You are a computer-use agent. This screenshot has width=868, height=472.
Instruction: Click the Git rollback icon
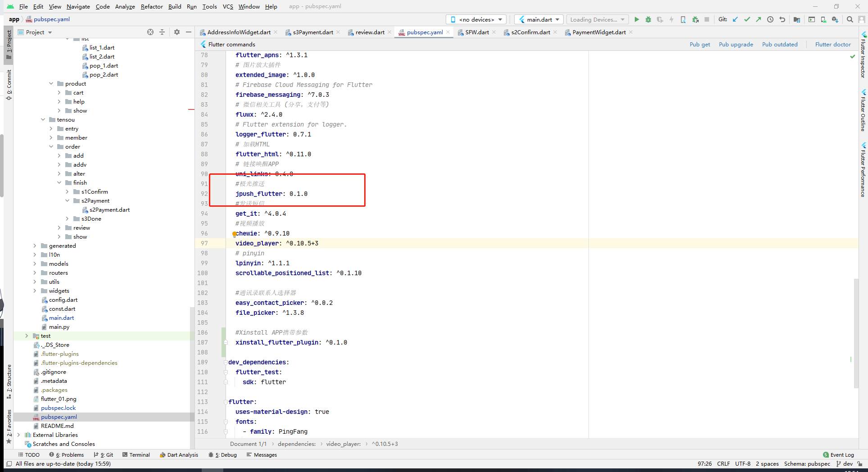coord(782,19)
